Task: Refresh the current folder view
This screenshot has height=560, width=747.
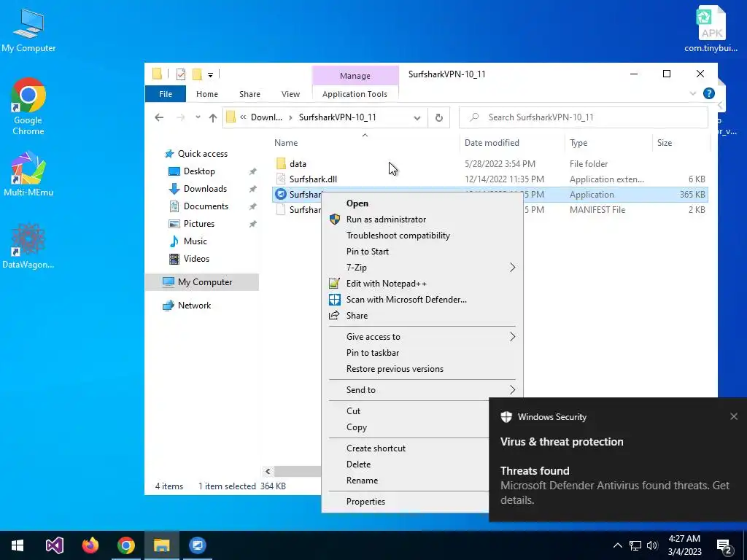Action: (438, 117)
